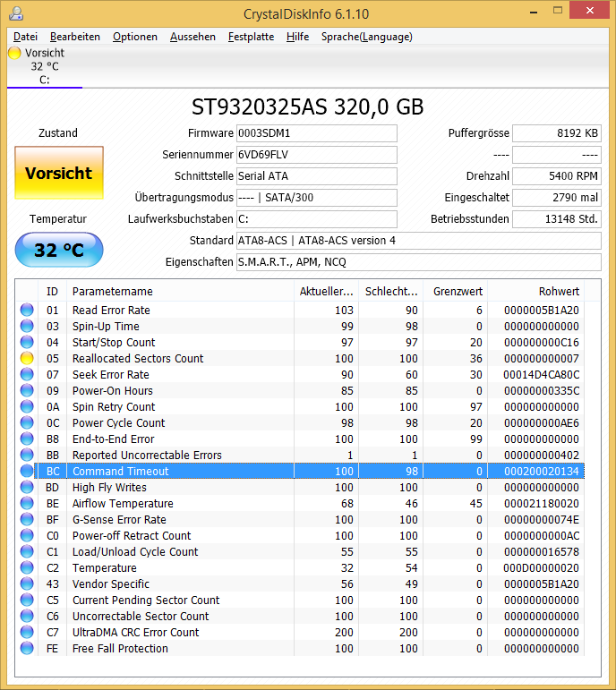Click status orb of Command Timeout row
Viewport: 616px width, 690px height.
(27, 471)
